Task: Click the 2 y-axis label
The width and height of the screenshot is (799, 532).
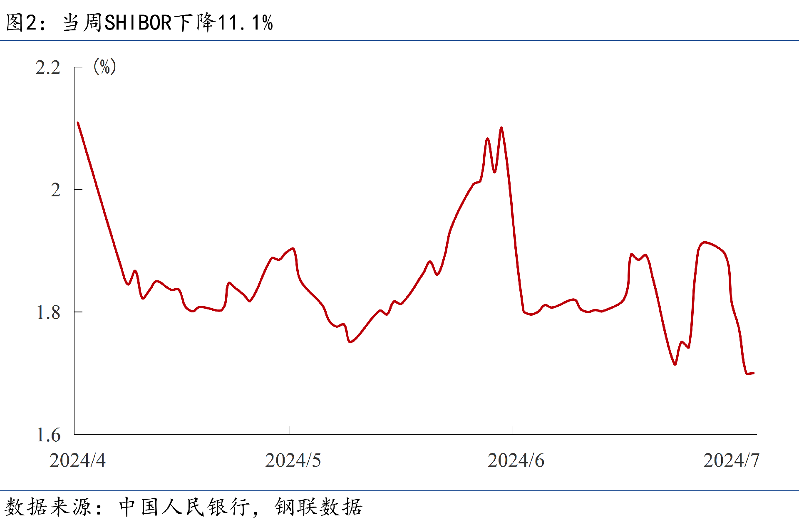Action: [55, 190]
